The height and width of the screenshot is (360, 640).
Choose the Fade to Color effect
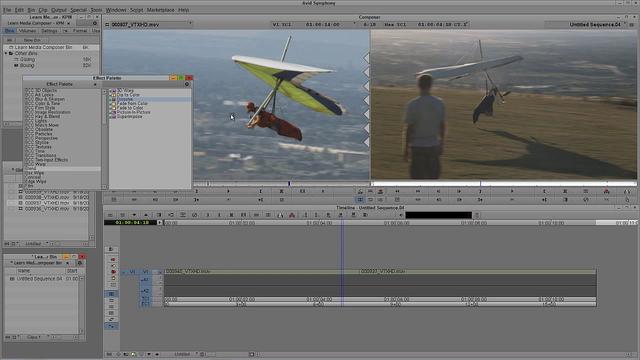point(130,108)
